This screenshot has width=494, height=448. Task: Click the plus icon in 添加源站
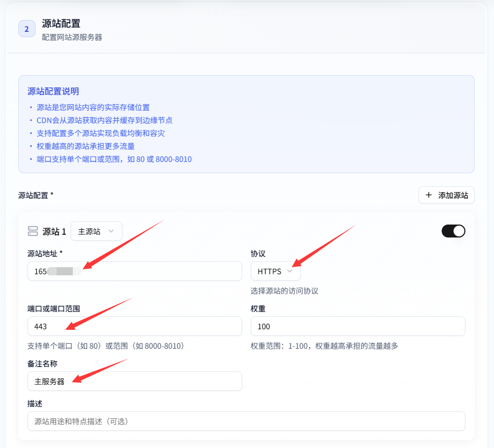[429, 195]
